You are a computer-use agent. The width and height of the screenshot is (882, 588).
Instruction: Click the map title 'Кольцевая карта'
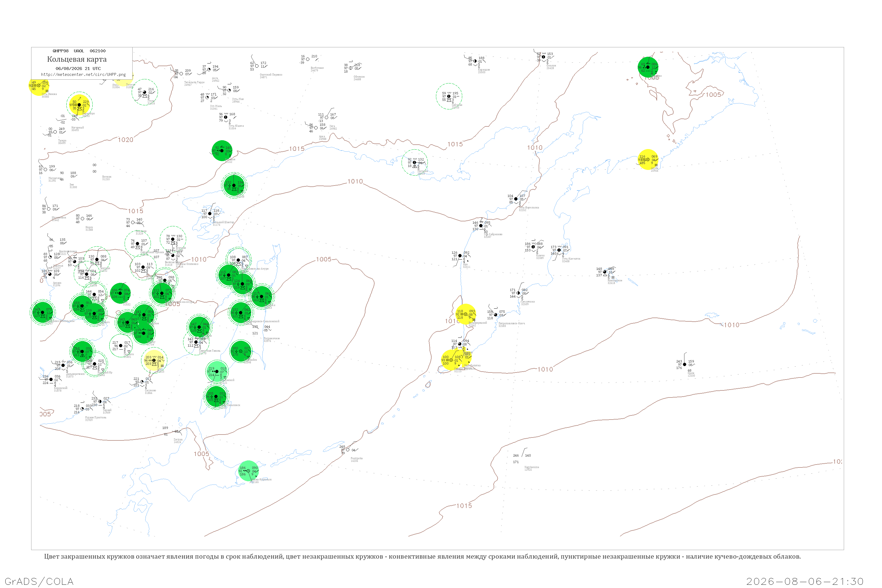click(77, 59)
